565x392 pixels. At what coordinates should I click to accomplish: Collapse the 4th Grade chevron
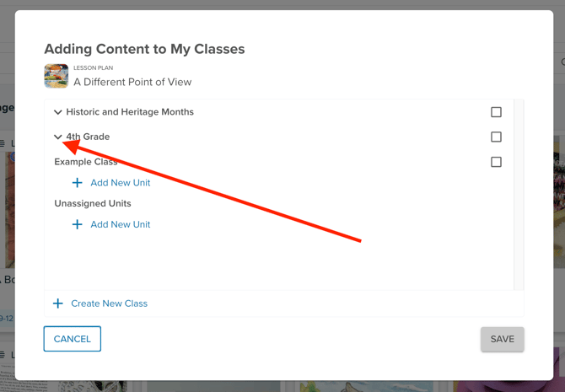coord(57,137)
